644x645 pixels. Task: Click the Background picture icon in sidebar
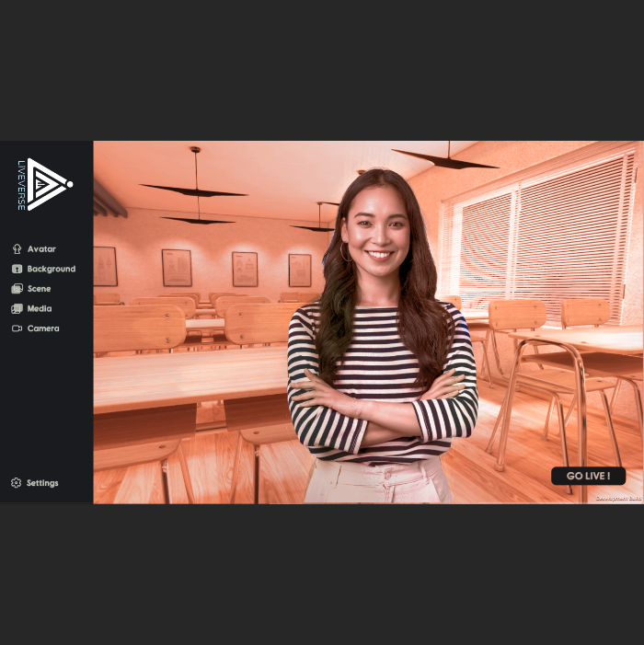click(x=17, y=270)
